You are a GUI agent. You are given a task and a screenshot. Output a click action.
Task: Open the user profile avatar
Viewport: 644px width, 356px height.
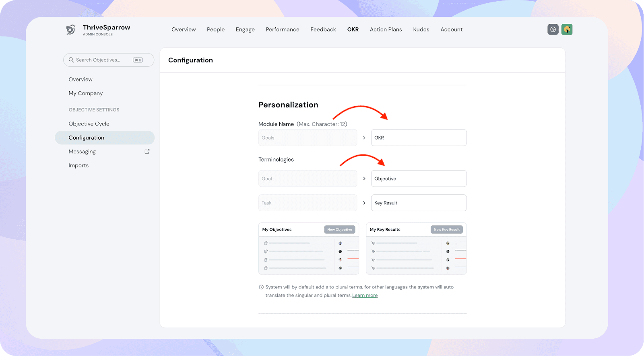pyautogui.click(x=567, y=29)
